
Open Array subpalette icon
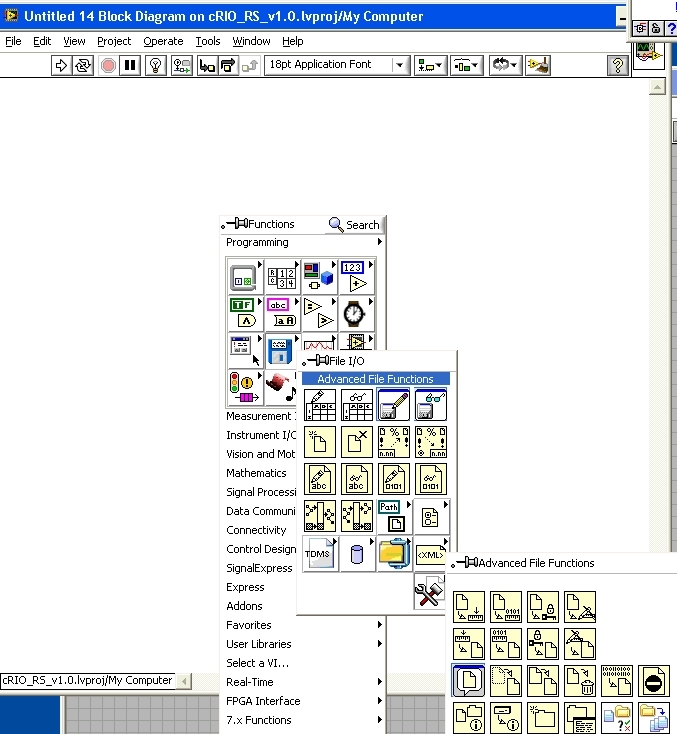point(282,277)
